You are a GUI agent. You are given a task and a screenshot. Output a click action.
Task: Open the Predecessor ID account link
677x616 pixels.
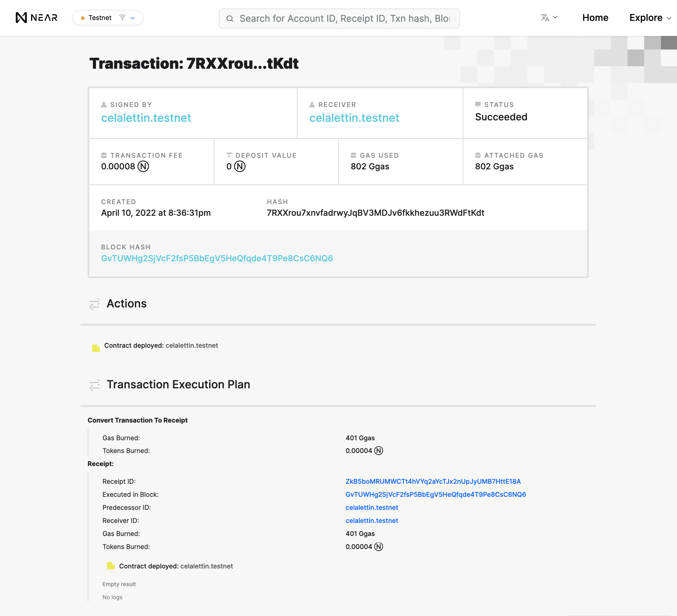(x=371, y=508)
